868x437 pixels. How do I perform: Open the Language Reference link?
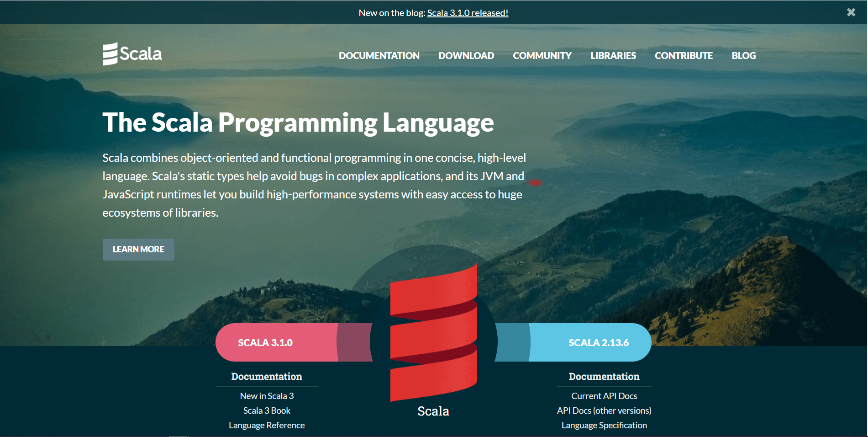[x=267, y=425]
